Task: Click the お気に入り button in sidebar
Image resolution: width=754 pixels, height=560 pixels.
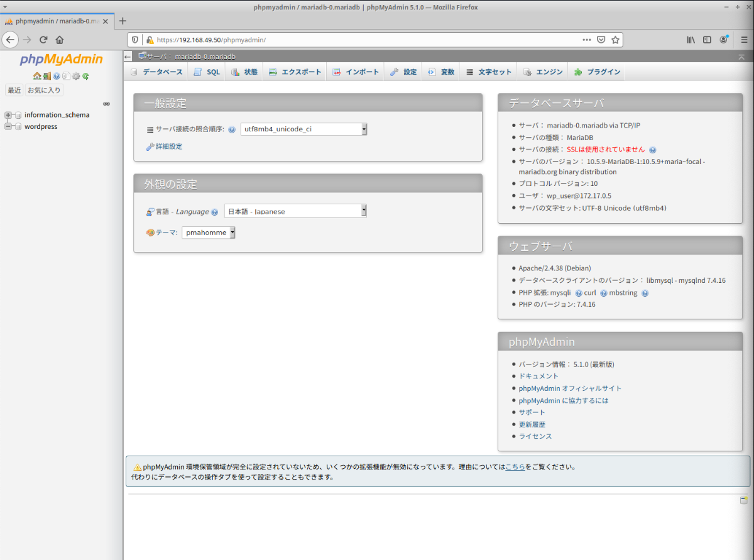Action: click(44, 91)
